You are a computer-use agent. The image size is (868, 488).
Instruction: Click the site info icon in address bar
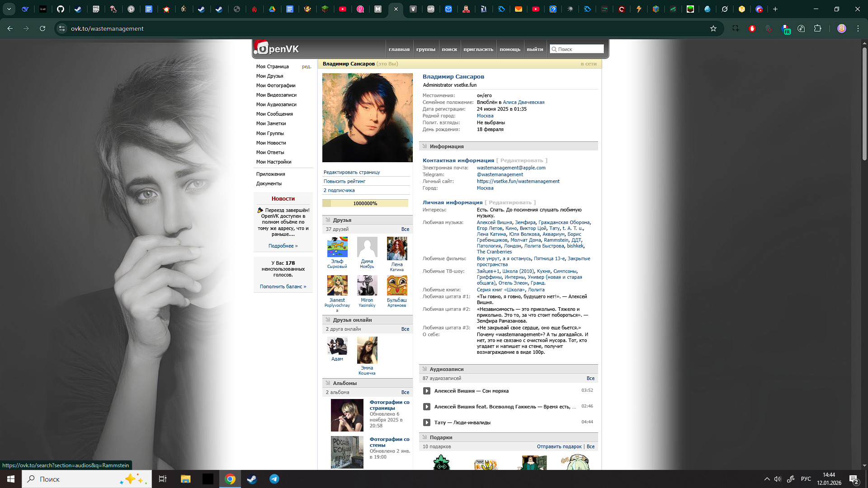pyautogui.click(x=62, y=28)
